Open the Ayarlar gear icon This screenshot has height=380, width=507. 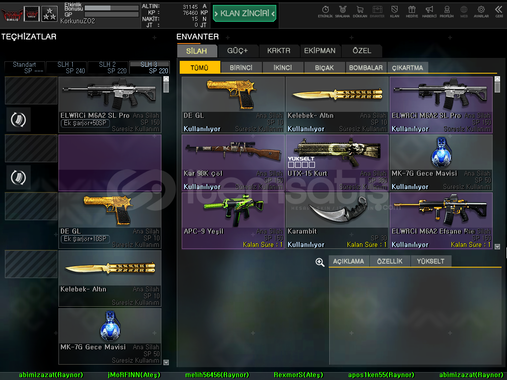click(x=481, y=11)
